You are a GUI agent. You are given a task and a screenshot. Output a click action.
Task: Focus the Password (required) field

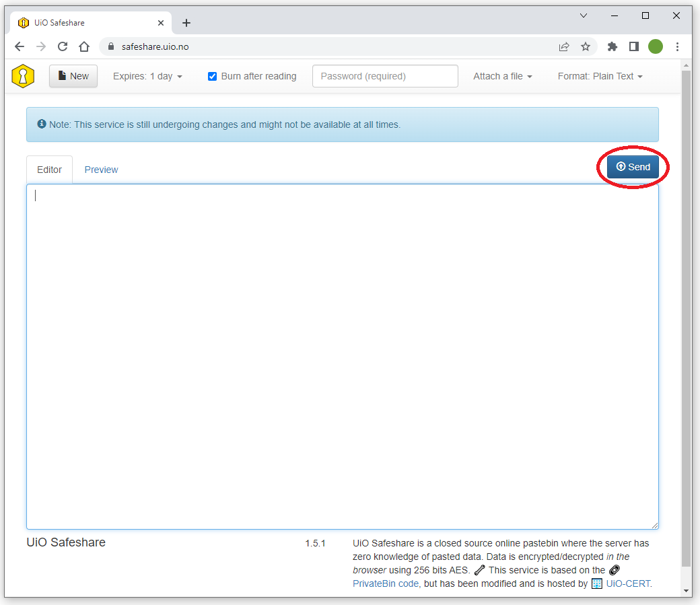coord(385,76)
